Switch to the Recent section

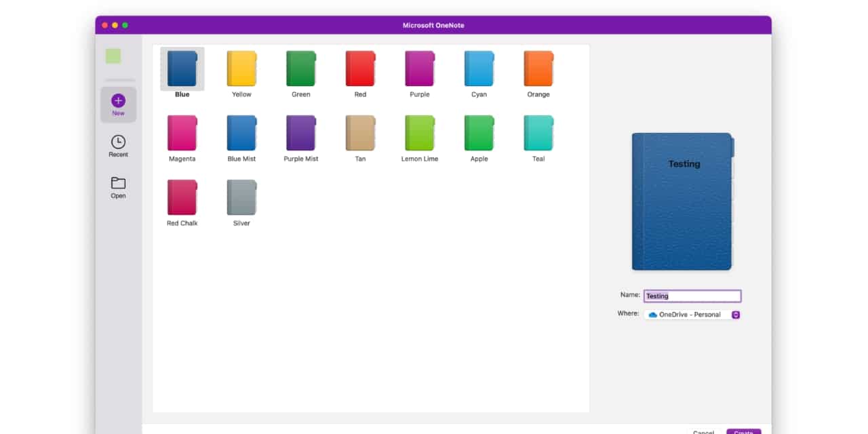(118, 144)
